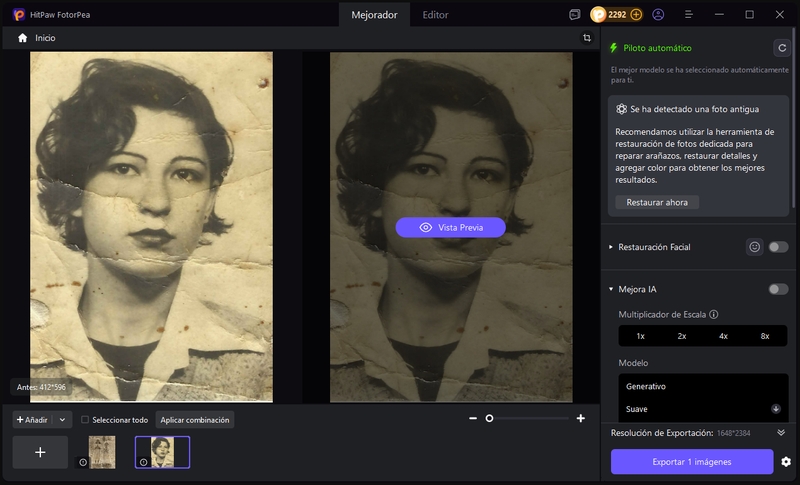Click the original photo on the left

click(x=152, y=227)
